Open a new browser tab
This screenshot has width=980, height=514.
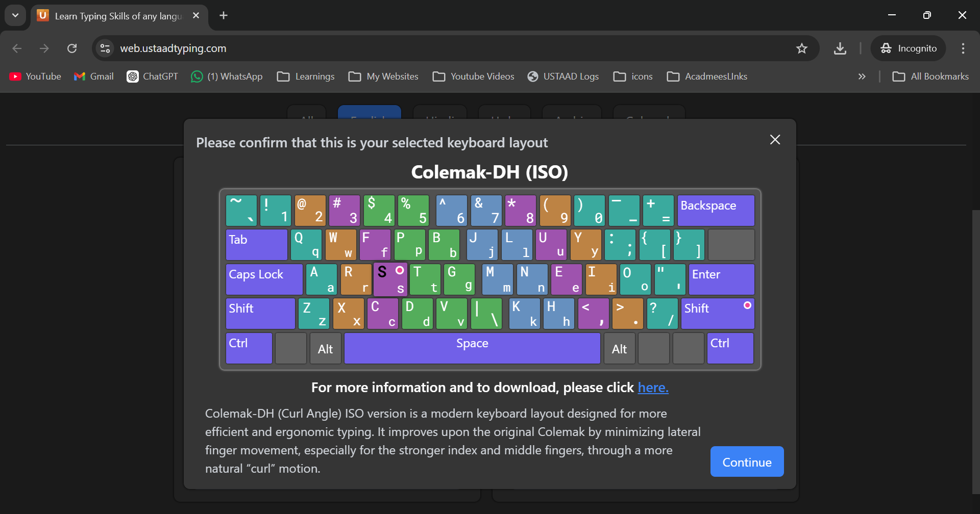click(x=224, y=15)
